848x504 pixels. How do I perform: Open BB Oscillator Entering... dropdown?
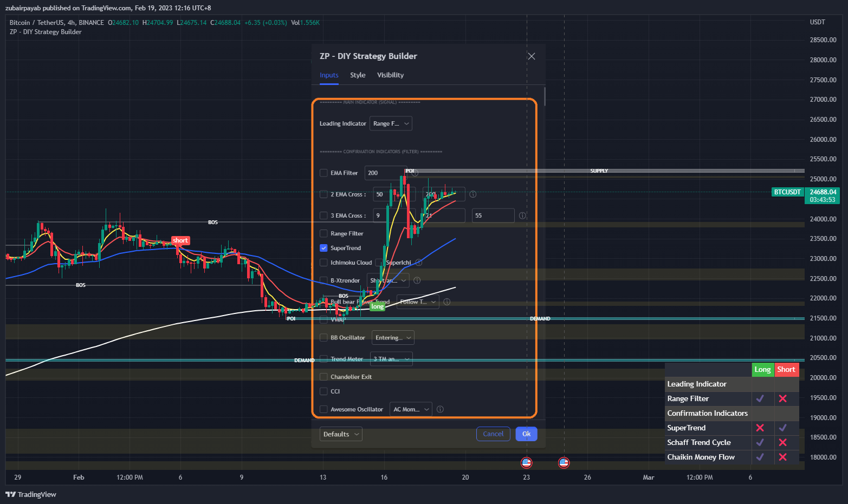click(x=393, y=338)
